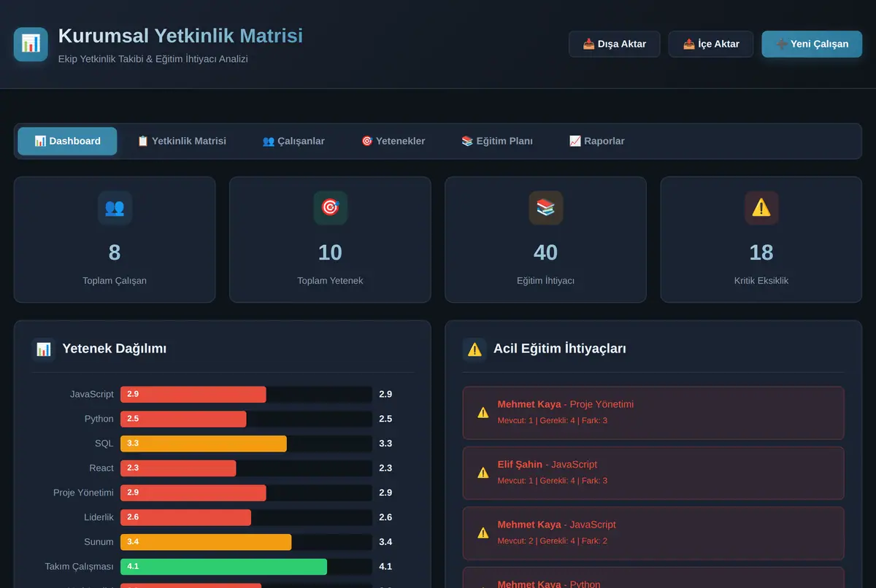
Task: Click the people icon above Toplam Çalışan
Action: [x=115, y=208]
